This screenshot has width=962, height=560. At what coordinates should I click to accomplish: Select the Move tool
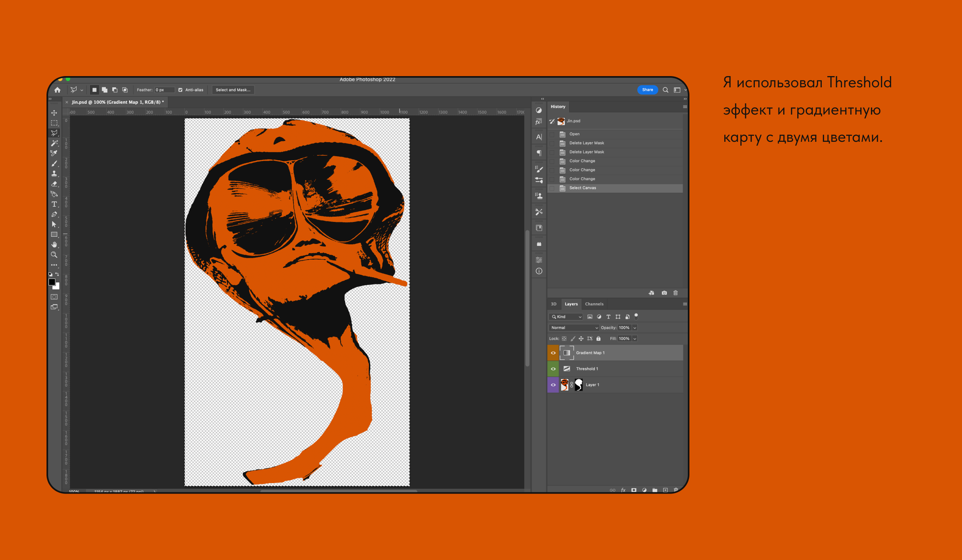pos(54,113)
